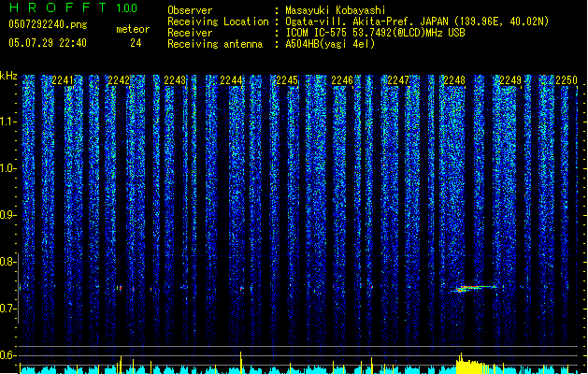Click time marker 2243
The width and height of the screenshot is (588, 374).
pyautogui.click(x=175, y=80)
